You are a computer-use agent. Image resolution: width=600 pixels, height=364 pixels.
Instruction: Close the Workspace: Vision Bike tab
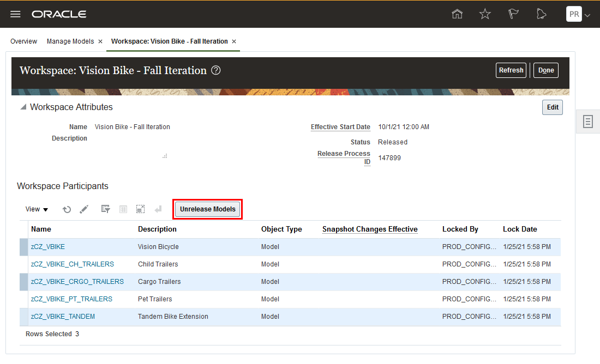tap(234, 41)
